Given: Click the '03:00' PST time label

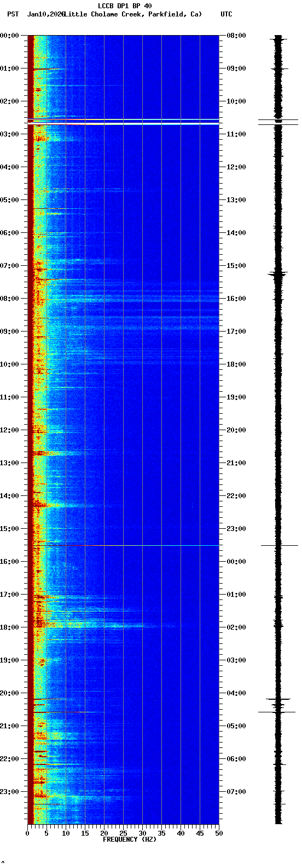Looking at the screenshot, I should pos(9,134).
